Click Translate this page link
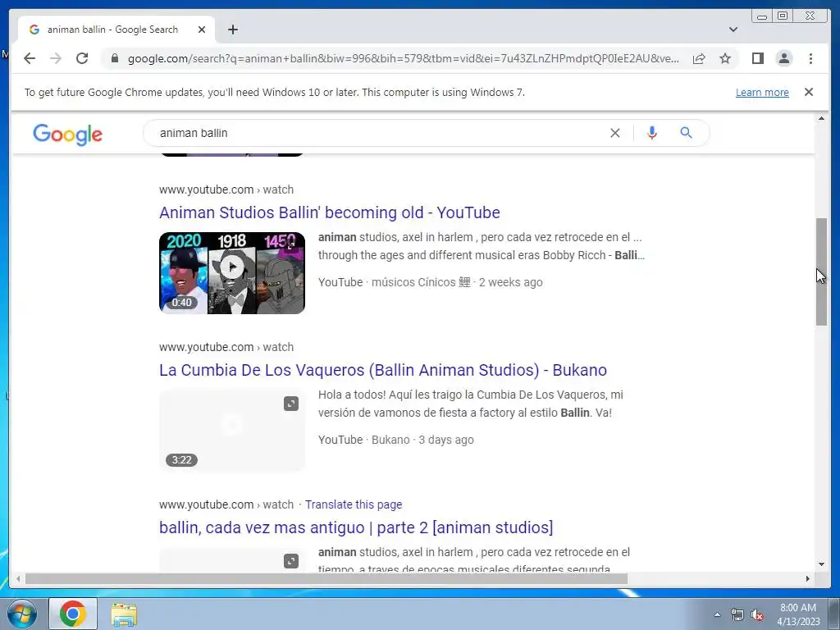The height and width of the screenshot is (630, 840). point(354,504)
